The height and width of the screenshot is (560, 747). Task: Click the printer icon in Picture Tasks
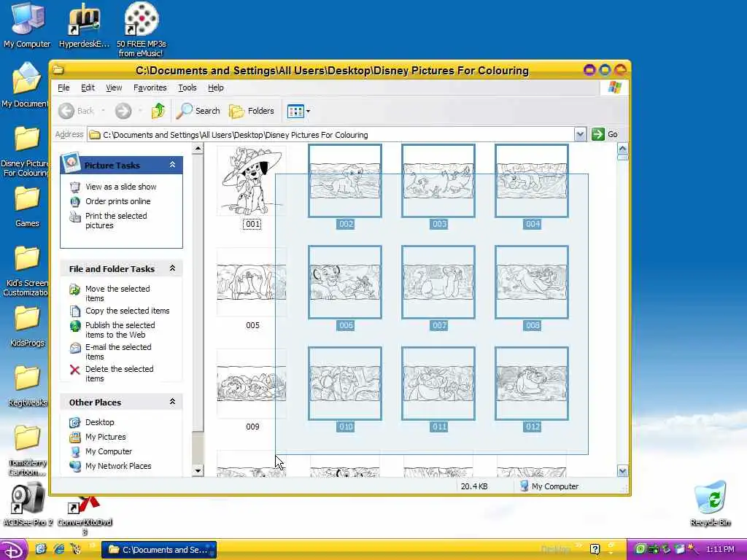[75, 217]
